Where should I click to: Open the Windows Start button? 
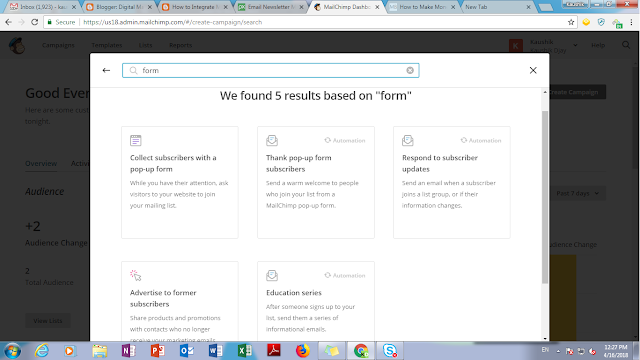(13, 351)
